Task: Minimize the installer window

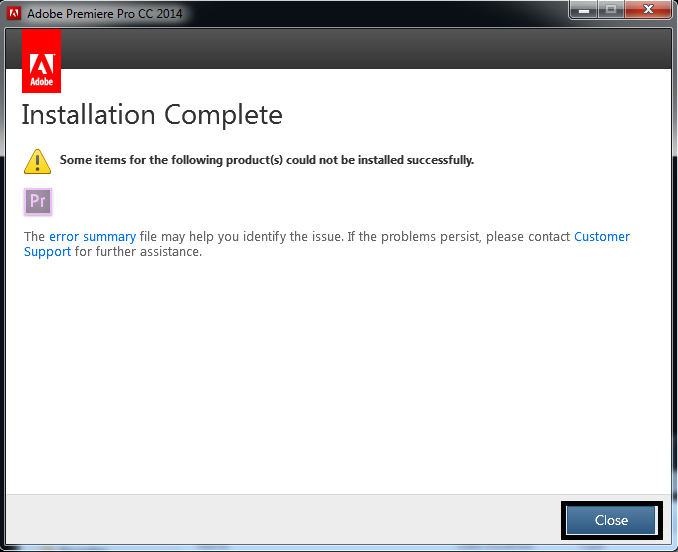Action: tap(584, 10)
